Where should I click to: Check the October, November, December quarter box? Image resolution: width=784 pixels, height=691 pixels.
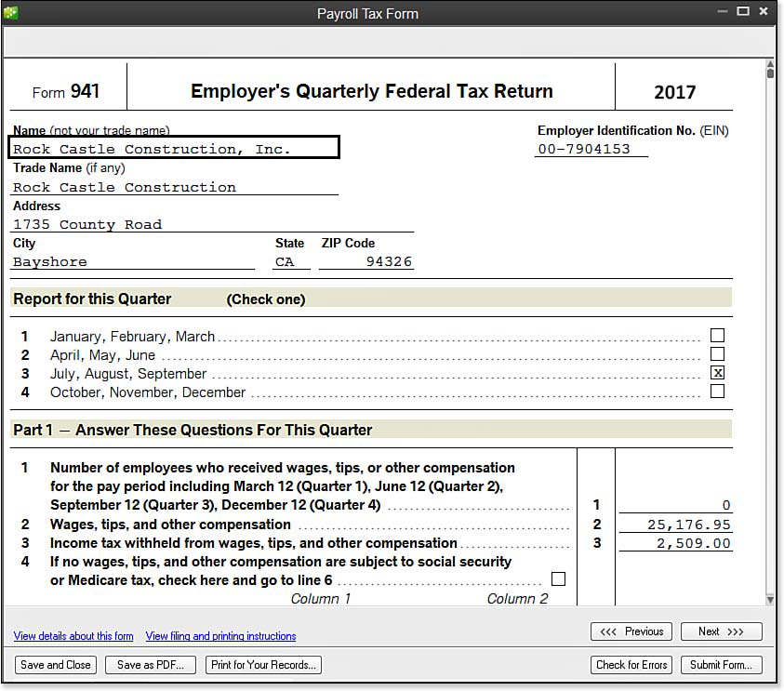click(x=717, y=391)
